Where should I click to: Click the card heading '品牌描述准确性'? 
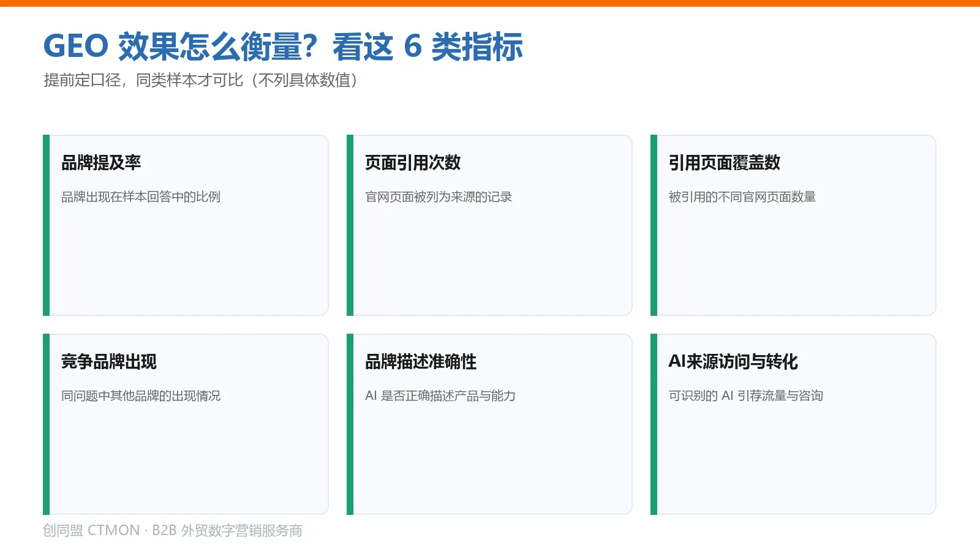(x=421, y=362)
